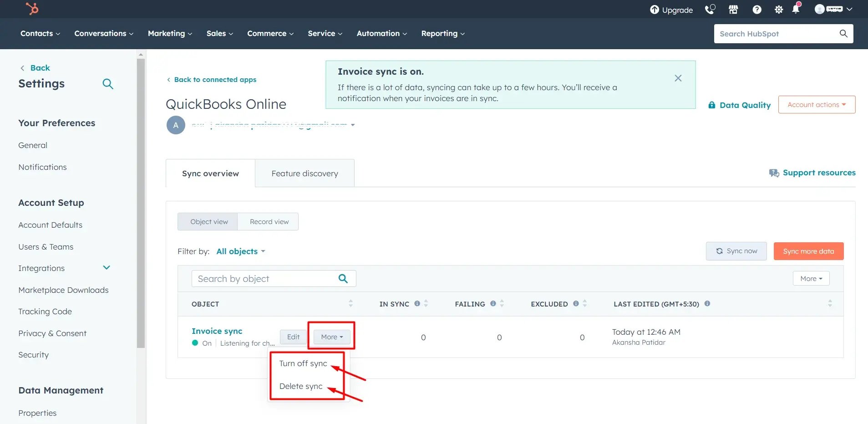Screen dimensions: 868x424
Task: Sort by the In Sync column arrows
Action: [426, 303]
